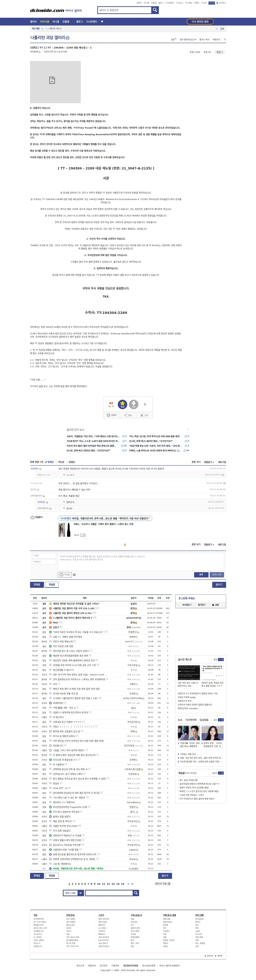Click the 닉네임 input field

pos(44,555)
